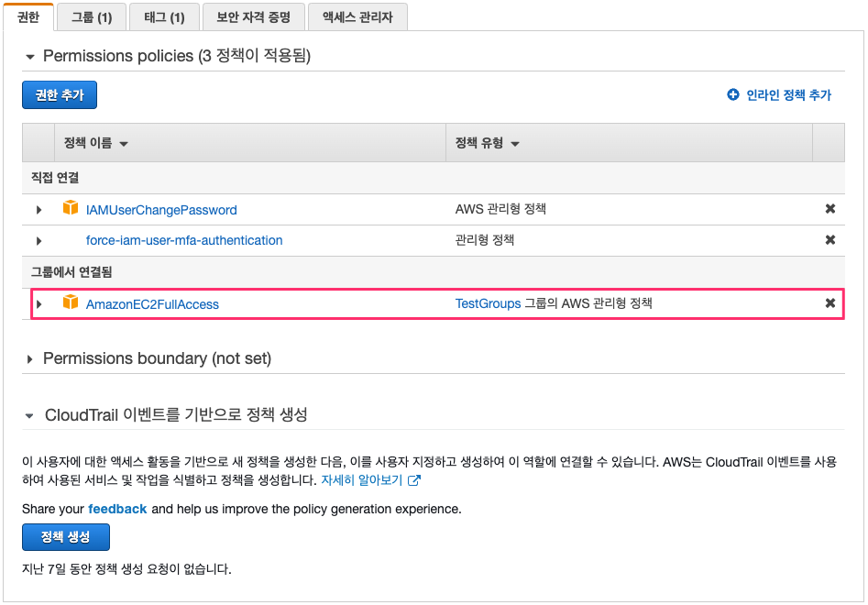Click the plus icon for inline policy
This screenshot has width=868, height=605.
(x=733, y=94)
